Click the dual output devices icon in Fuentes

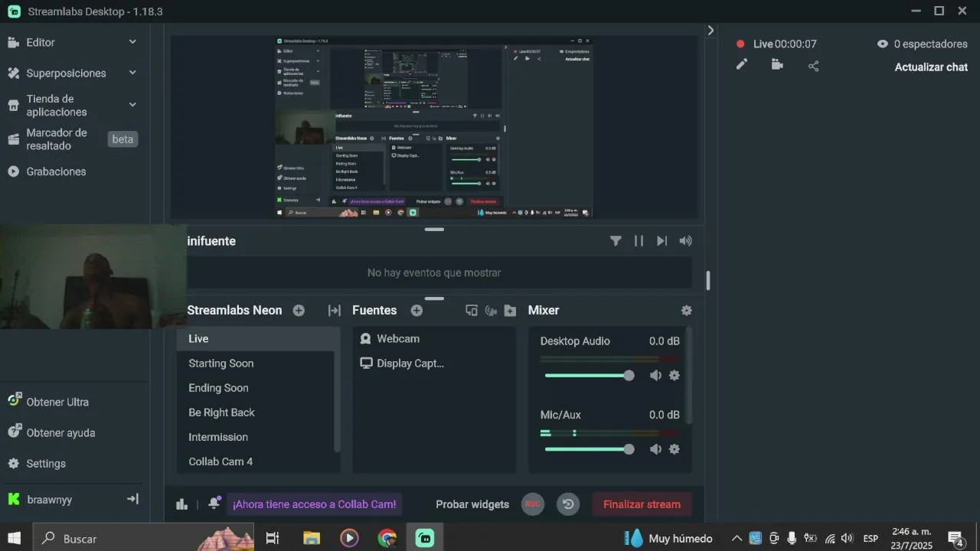click(472, 311)
